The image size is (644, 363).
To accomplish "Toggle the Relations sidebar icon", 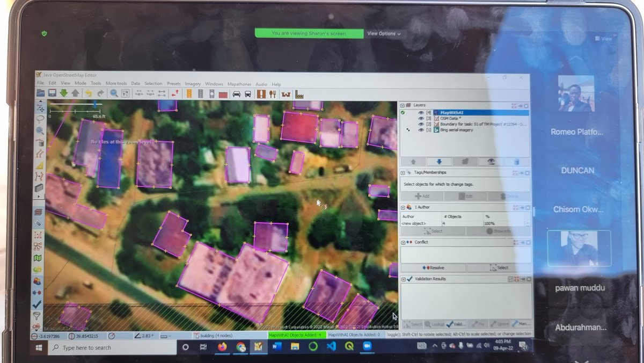I will coord(38,246).
